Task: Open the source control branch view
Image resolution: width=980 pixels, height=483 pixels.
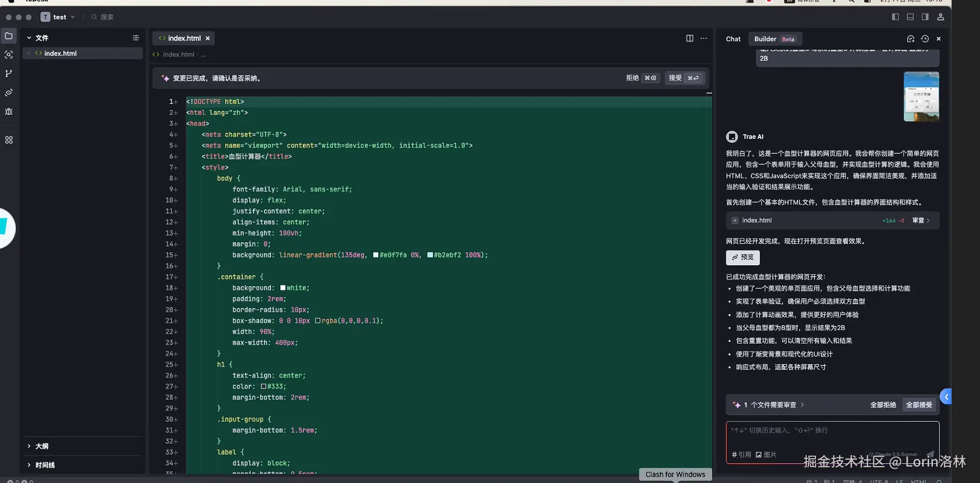Action: (9, 73)
